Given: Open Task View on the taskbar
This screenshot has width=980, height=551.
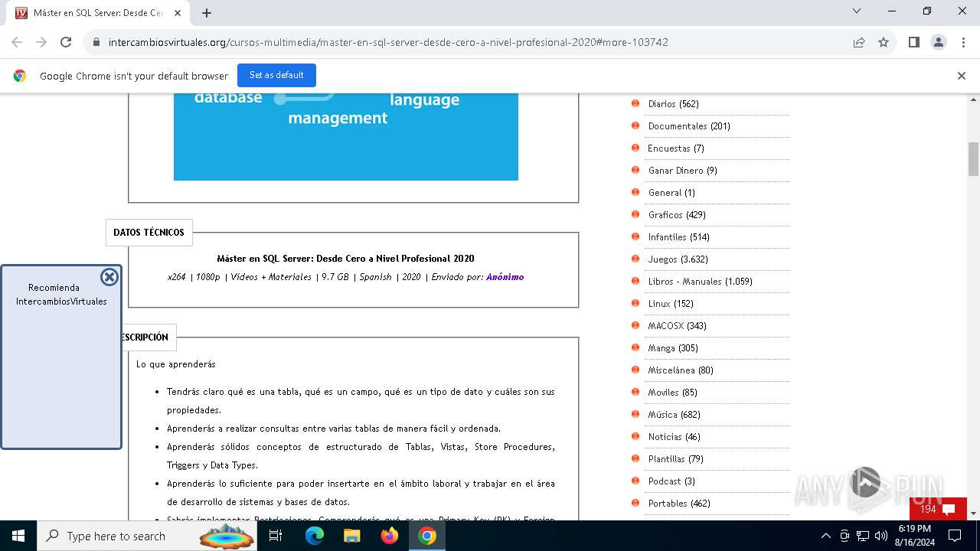Looking at the screenshot, I should click(x=276, y=536).
